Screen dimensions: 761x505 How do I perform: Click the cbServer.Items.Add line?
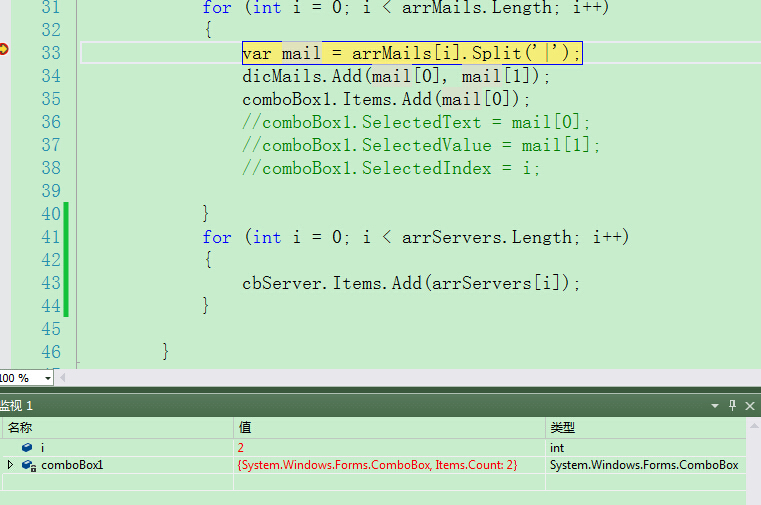click(411, 283)
